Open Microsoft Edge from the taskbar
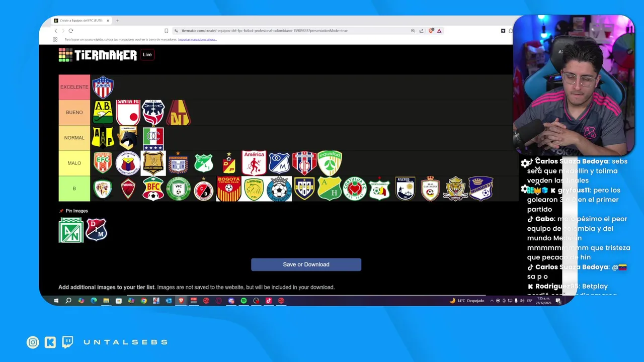 click(x=94, y=301)
